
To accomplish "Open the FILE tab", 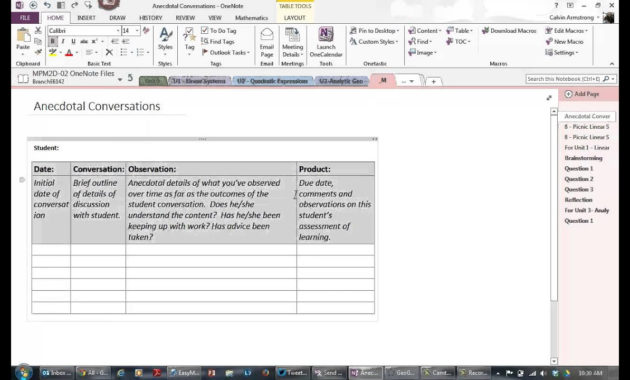I will click(25, 18).
